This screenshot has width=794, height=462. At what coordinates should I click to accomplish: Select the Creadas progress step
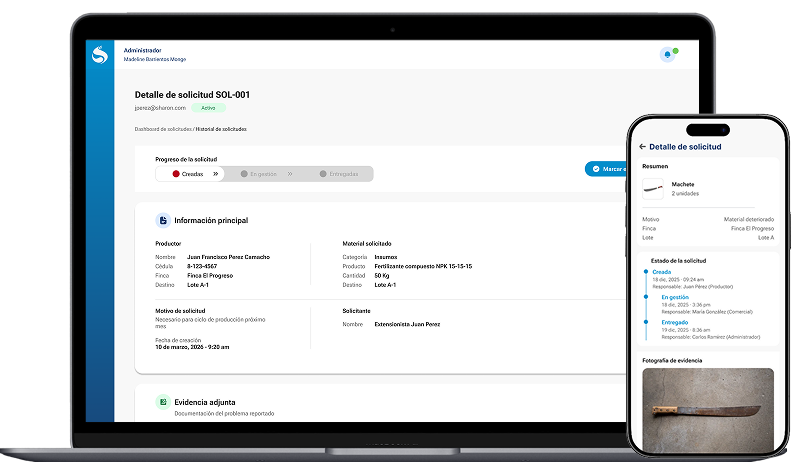point(190,174)
